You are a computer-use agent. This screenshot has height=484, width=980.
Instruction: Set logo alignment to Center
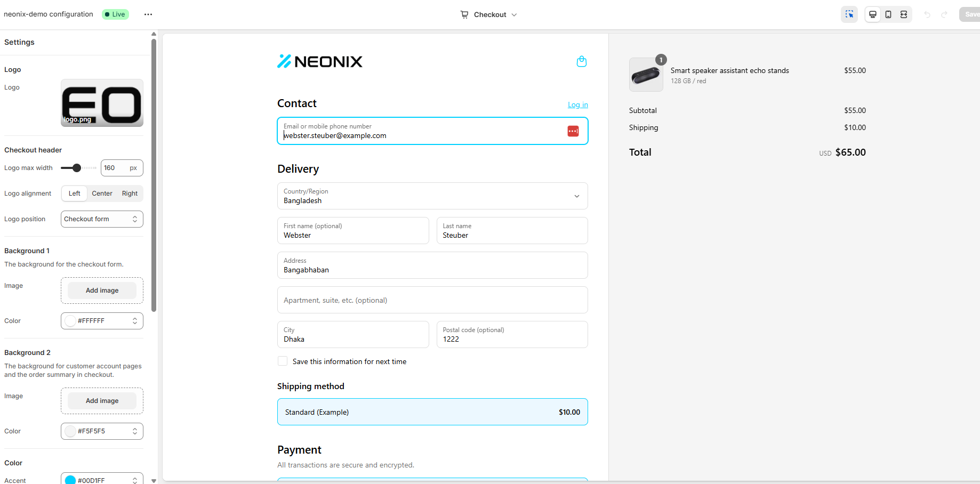(x=102, y=193)
